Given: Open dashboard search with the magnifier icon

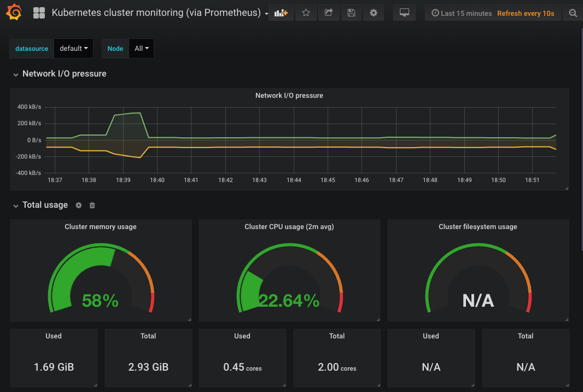Looking at the screenshot, I should tap(573, 13).
